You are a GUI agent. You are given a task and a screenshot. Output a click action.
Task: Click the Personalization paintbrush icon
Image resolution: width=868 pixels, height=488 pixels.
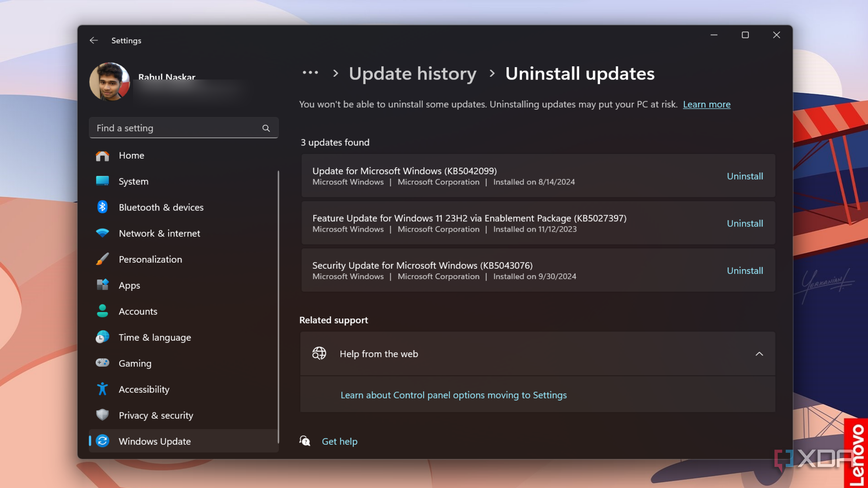102,259
